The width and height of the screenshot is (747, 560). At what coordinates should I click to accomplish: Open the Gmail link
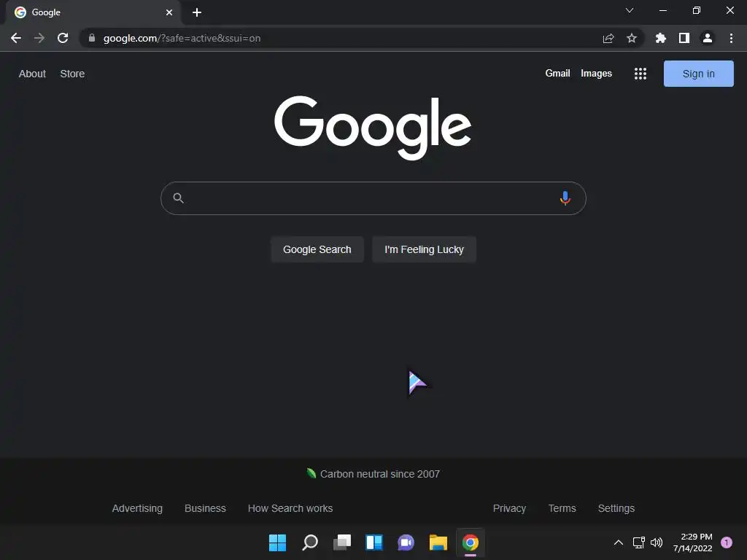pos(557,74)
